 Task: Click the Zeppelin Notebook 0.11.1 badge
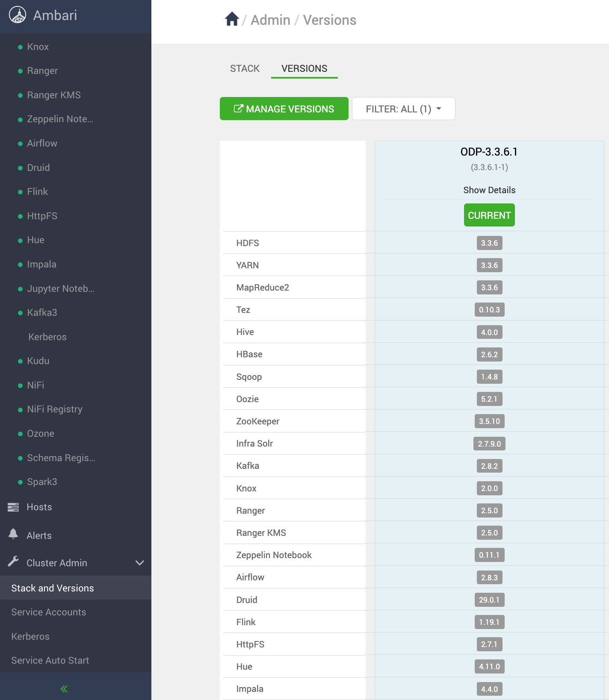[x=489, y=555]
